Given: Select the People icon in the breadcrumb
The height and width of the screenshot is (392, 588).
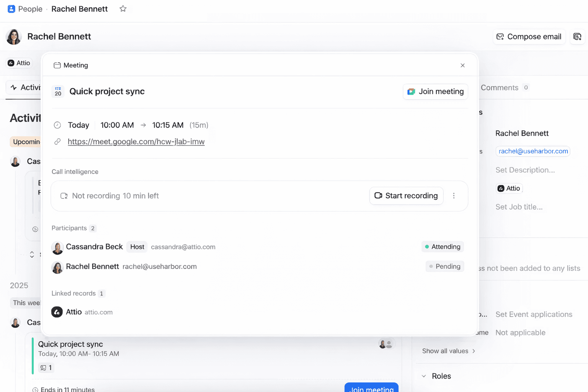Looking at the screenshot, I should point(11,8).
